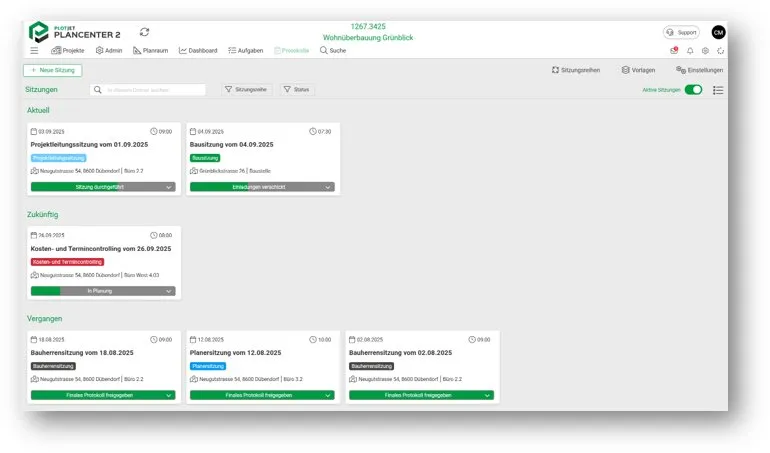Click the 'Zukünftig' section heading
The height and width of the screenshot is (453, 770).
[42, 215]
